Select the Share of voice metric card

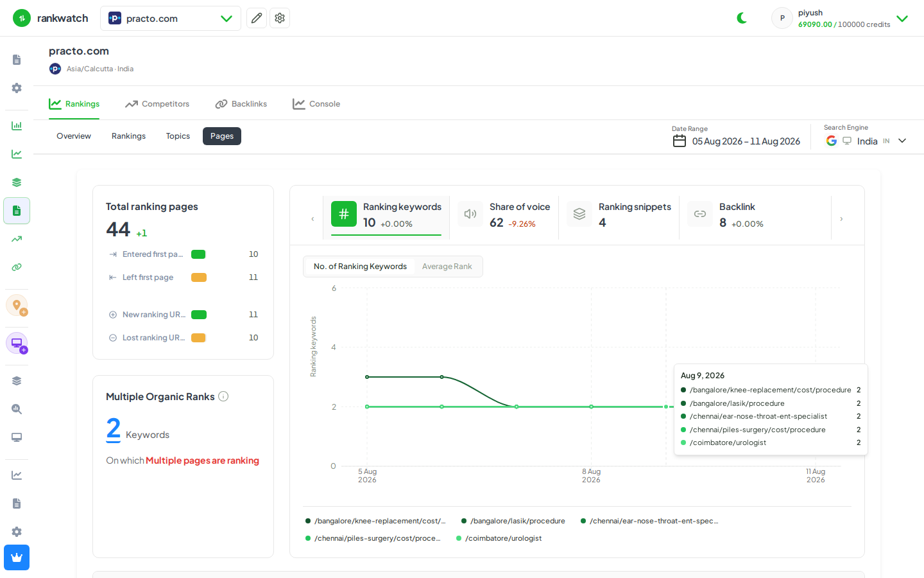tap(504, 218)
